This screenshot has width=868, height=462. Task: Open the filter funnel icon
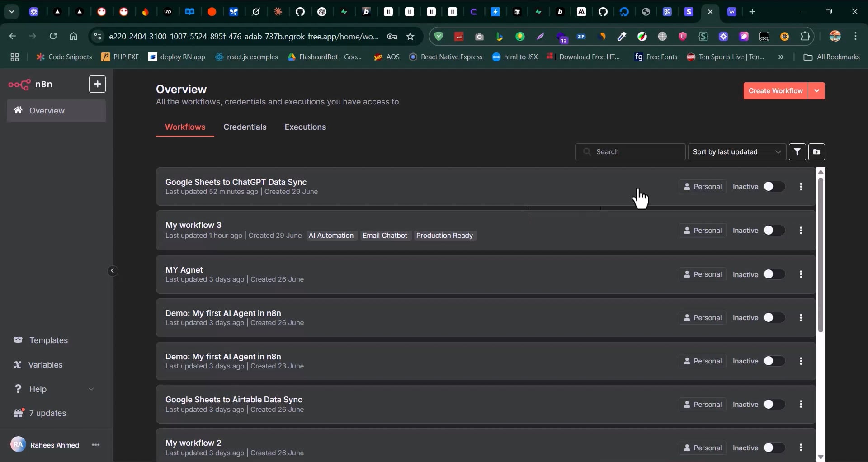797,152
